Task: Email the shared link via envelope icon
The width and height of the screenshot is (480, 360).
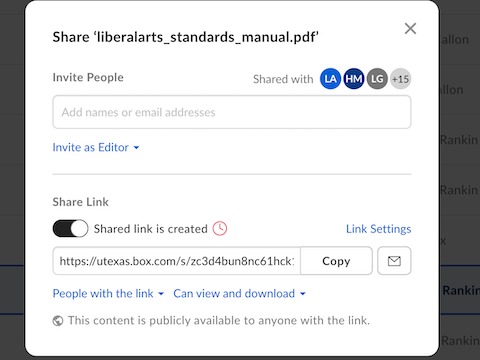Action: 394,261
